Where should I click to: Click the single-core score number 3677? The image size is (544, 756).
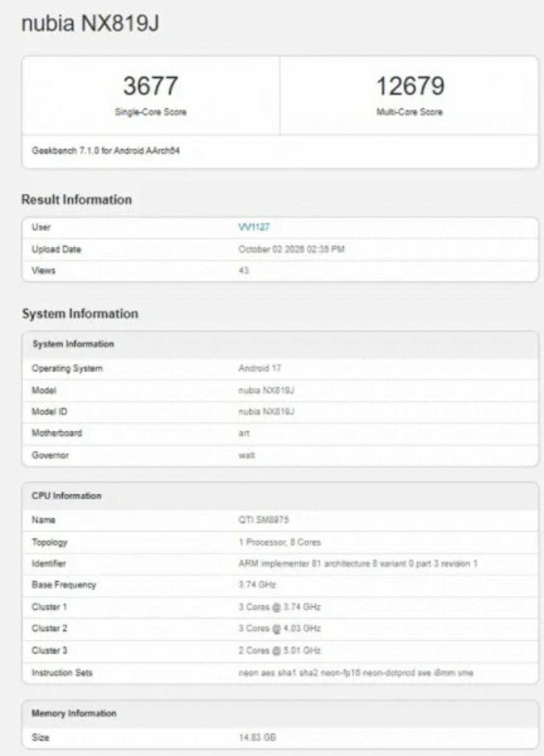[x=150, y=85]
